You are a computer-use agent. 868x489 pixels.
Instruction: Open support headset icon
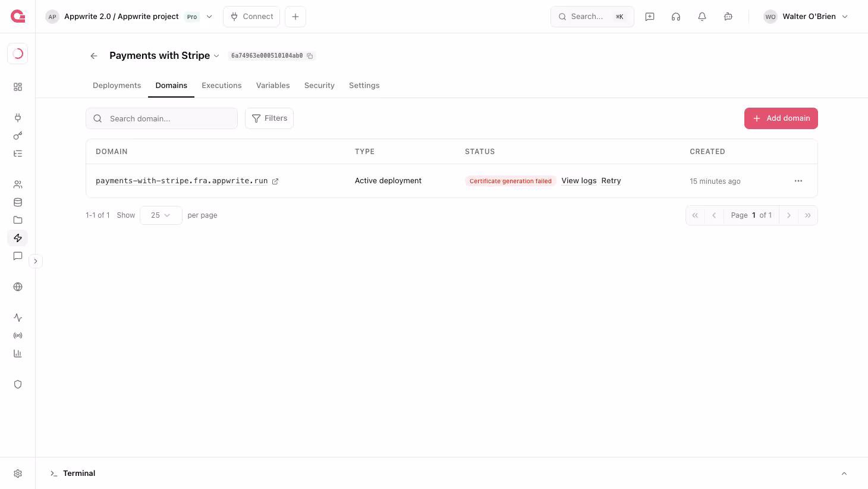tap(676, 17)
